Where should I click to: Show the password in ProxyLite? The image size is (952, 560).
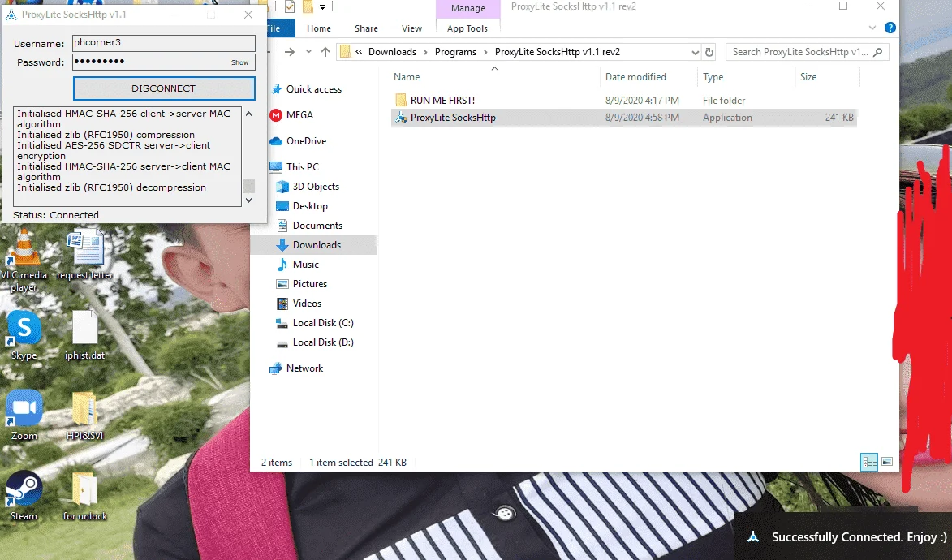click(239, 62)
